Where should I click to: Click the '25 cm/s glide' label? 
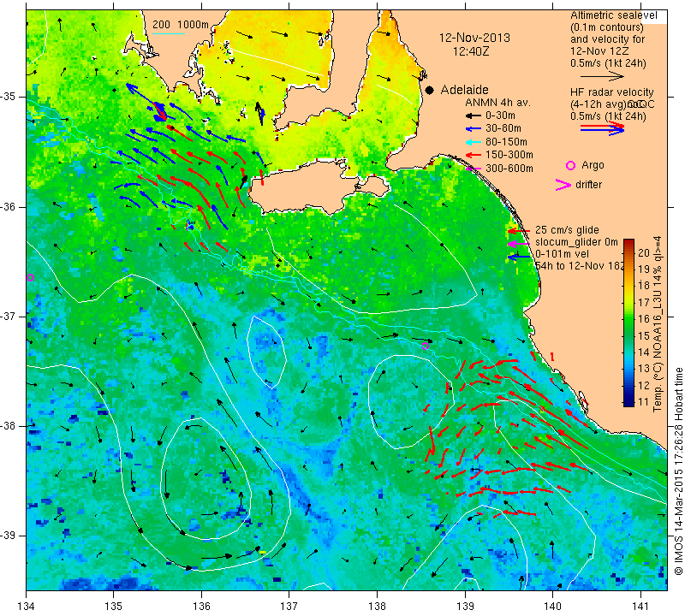click(x=567, y=230)
